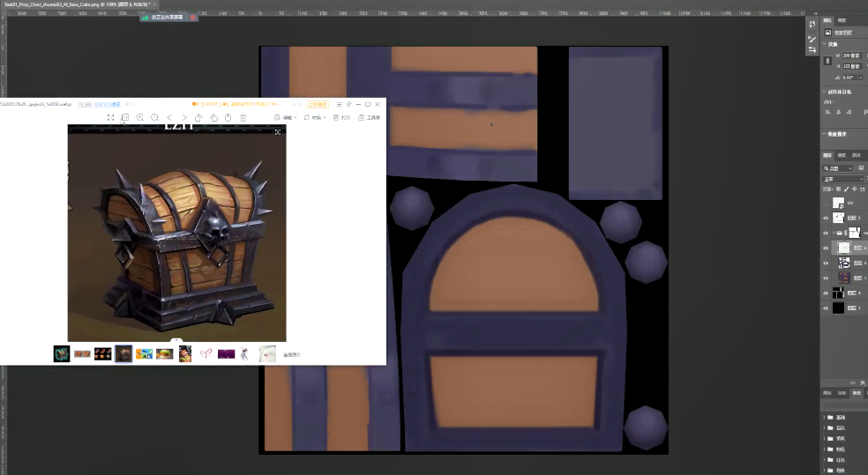Go to previous image with left arrow
868x475 pixels.
(x=169, y=117)
